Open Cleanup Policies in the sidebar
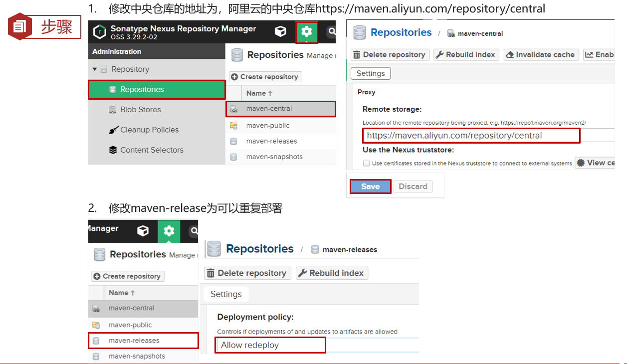This screenshot has height=364, width=627. pyautogui.click(x=149, y=130)
